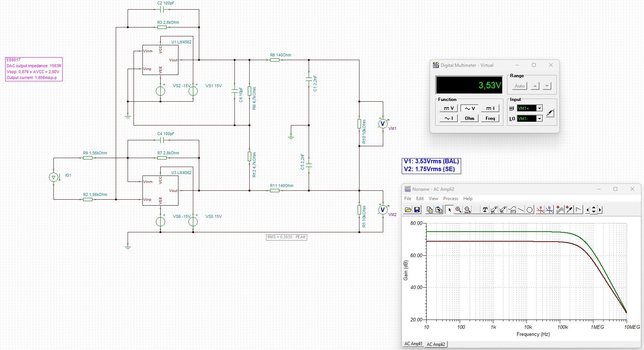Click the RMS = 0,3535 PEAK label
Image resolution: width=644 pixels, height=350 pixels.
pos(286,237)
